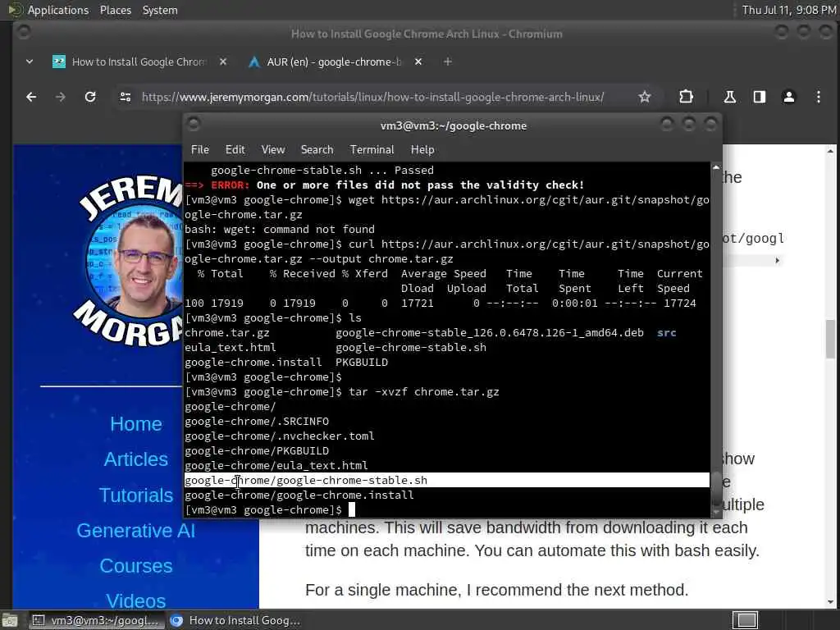View site information icon in address bar

[126, 97]
